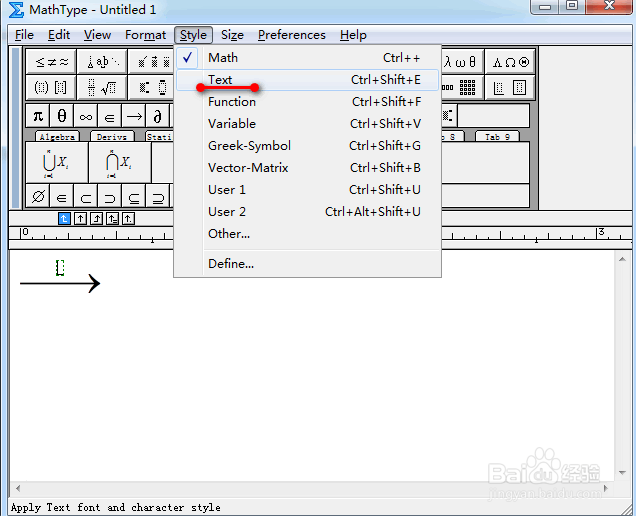The image size is (636, 516).
Task: Switch to the Algebra tab
Action: (57, 136)
